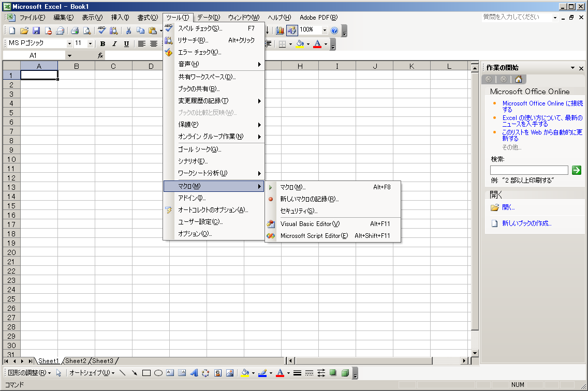Open the zoom percentage dropdown
The width and height of the screenshot is (588, 391).
point(325,30)
